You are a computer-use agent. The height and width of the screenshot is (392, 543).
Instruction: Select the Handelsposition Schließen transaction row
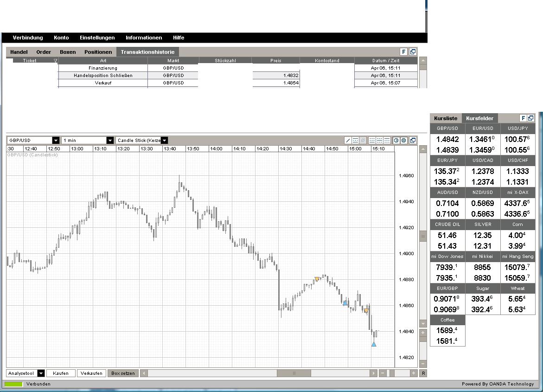pos(237,75)
